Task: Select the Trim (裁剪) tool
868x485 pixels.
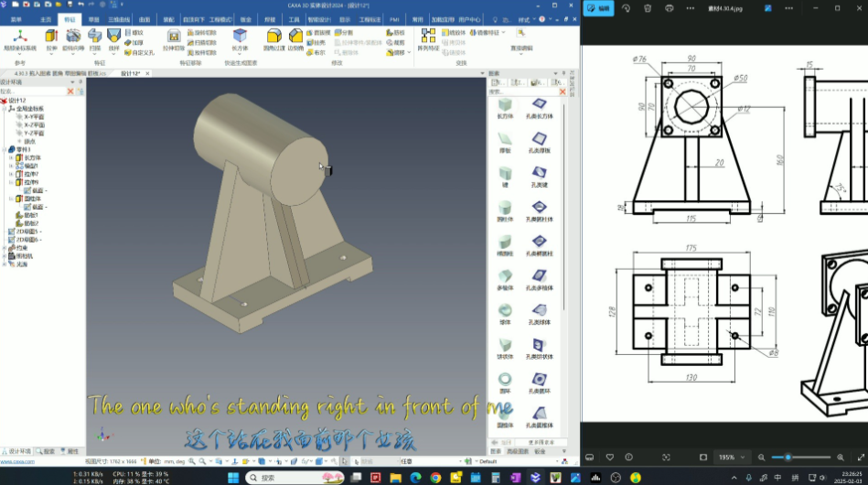Action: coord(396,43)
